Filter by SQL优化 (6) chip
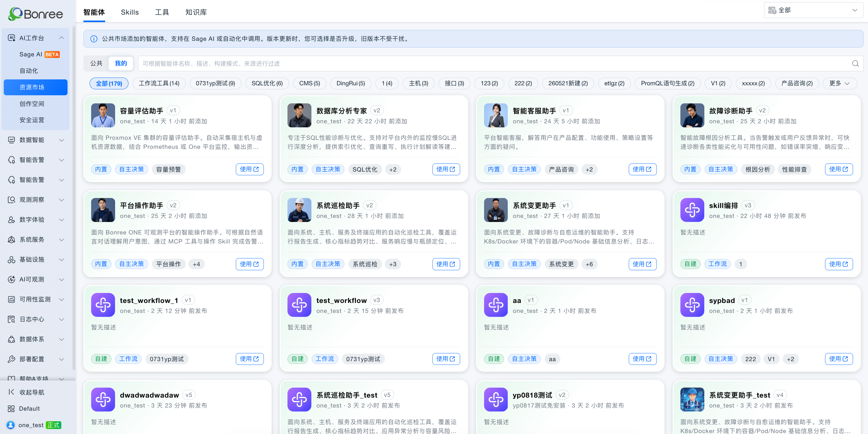Screen dimensions: 868x434 point(267,83)
